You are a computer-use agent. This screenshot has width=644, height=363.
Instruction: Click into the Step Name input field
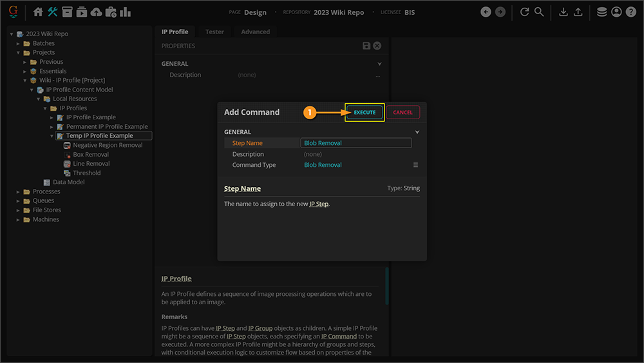point(355,143)
